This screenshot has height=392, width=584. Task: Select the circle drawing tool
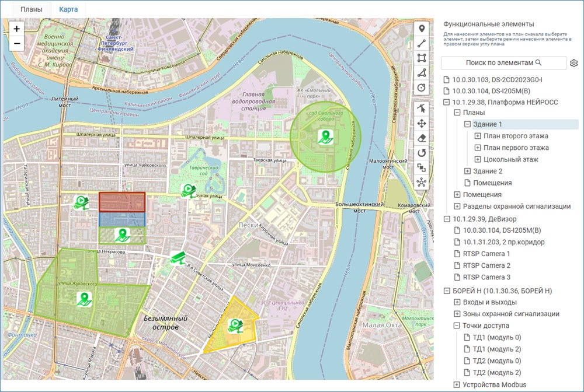tap(421, 87)
